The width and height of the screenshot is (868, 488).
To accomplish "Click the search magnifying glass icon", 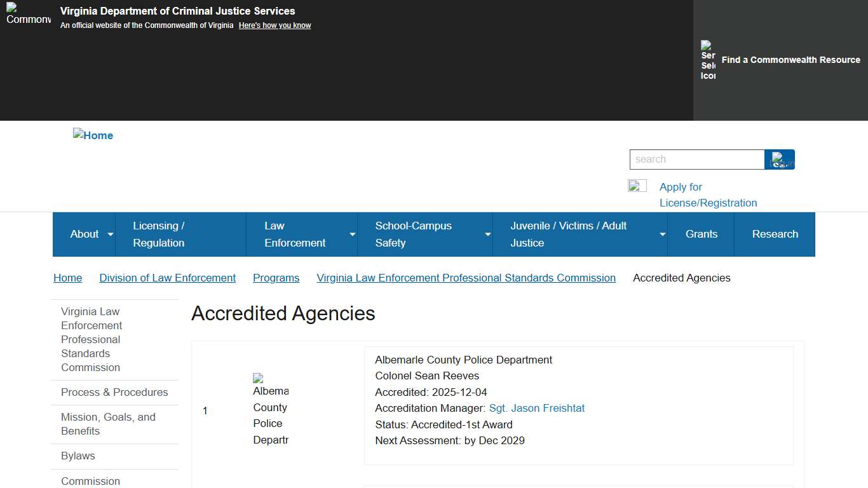I will click(x=779, y=159).
